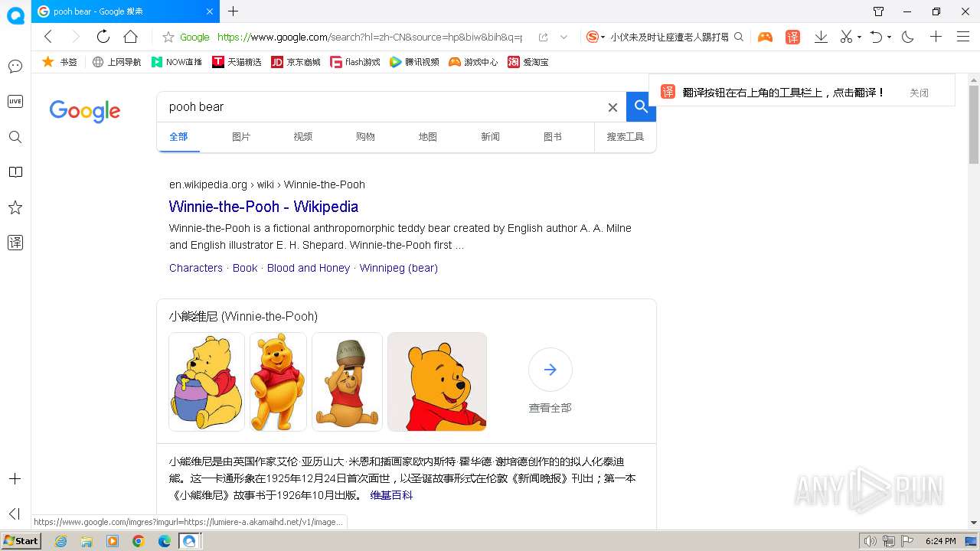
Task: Activate the scissors screenshot tool
Action: [x=845, y=37]
